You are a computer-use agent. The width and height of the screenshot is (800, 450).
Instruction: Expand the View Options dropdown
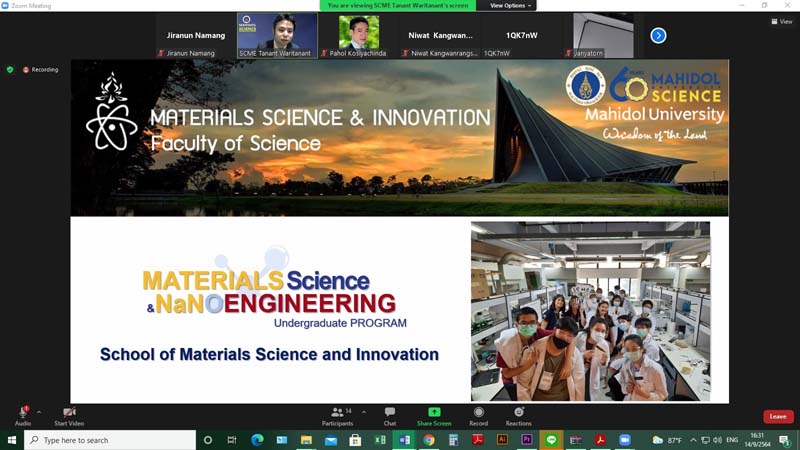510,5
